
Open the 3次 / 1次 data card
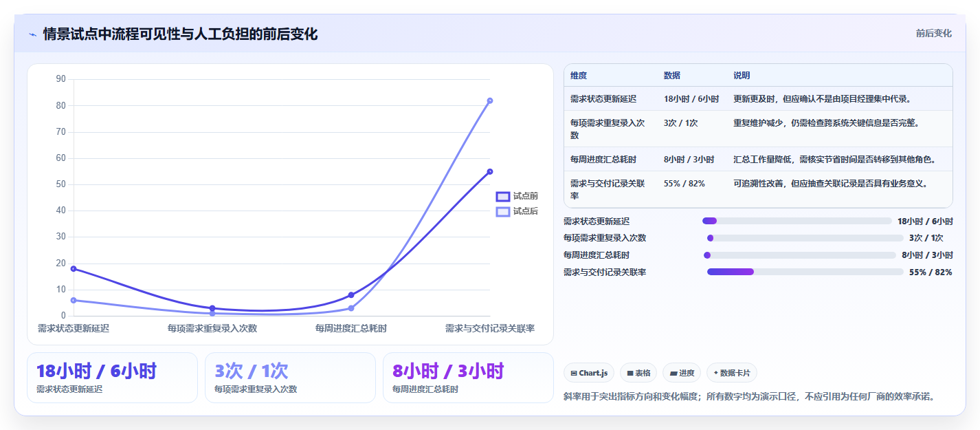[x=290, y=378]
